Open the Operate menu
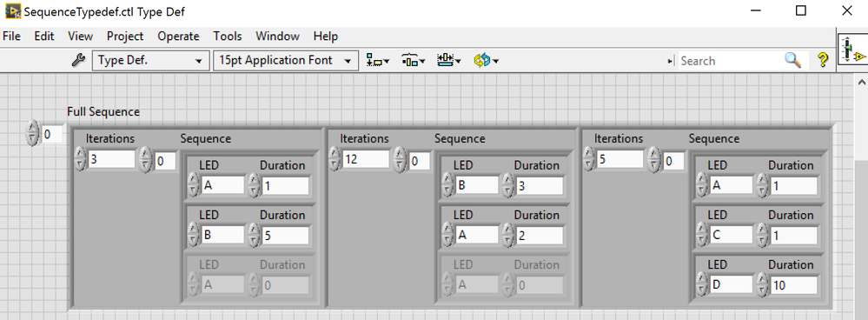The width and height of the screenshot is (868, 320). click(178, 36)
